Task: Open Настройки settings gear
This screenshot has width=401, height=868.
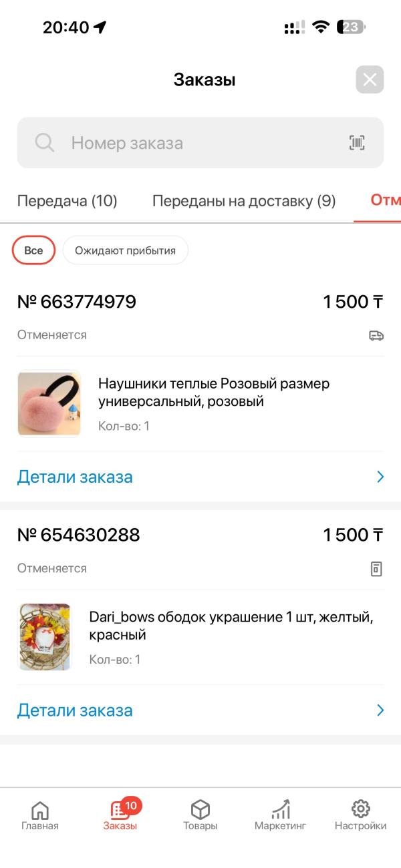Action: point(360,815)
